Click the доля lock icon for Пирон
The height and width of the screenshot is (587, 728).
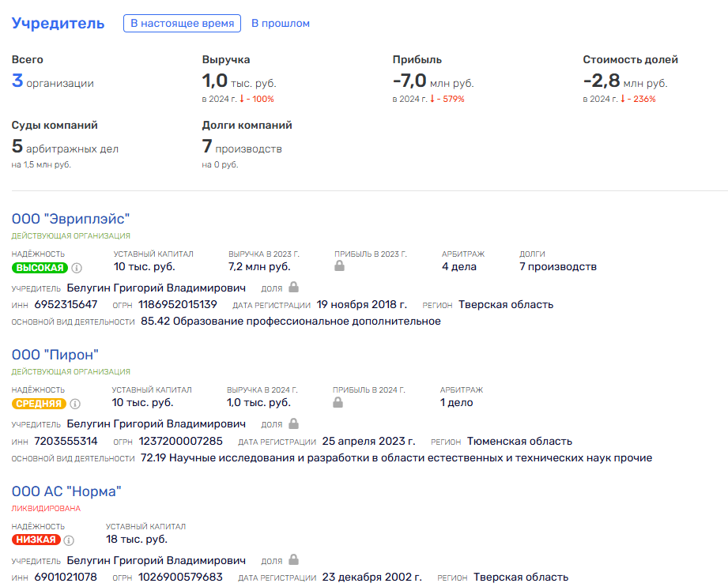[293, 423]
